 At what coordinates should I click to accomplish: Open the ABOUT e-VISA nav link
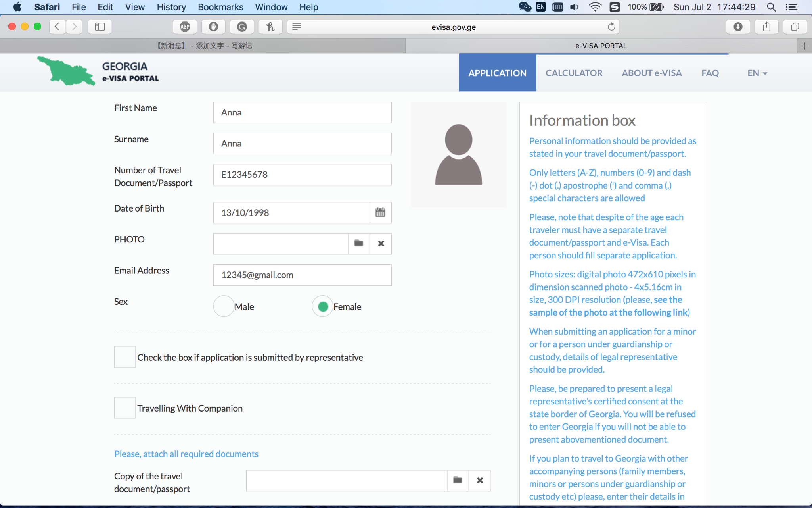[x=651, y=73]
